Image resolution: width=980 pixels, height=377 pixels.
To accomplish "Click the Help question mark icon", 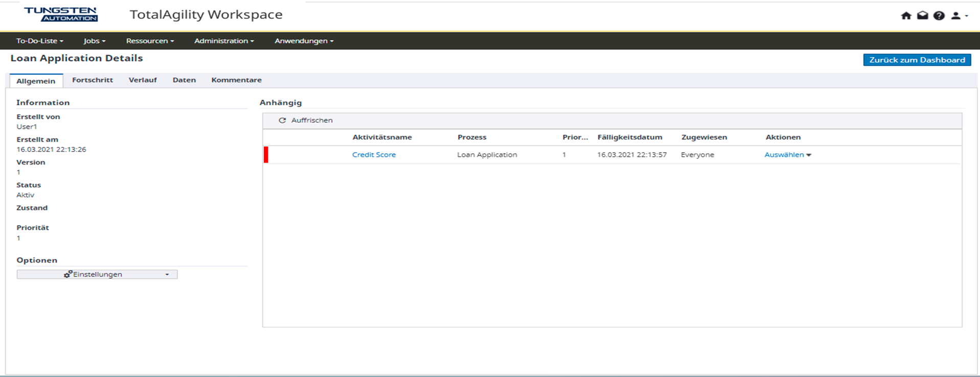I will click(939, 16).
